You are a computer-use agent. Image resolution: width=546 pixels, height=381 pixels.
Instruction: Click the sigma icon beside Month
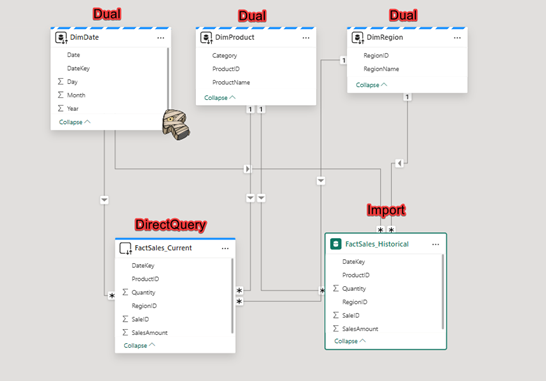61,95
